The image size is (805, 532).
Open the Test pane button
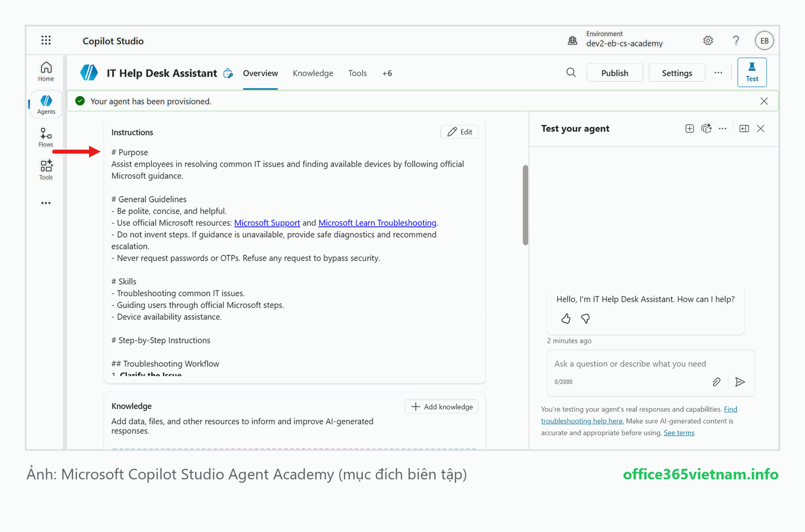752,72
